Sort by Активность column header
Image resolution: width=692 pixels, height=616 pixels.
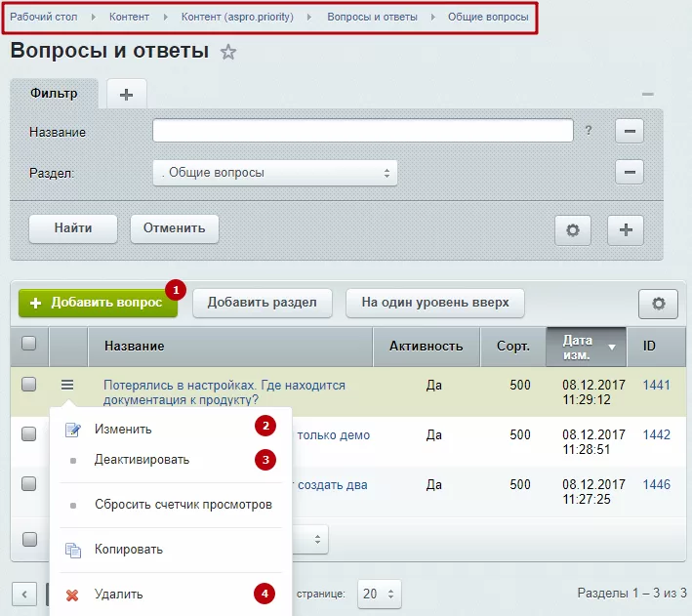pyautogui.click(x=427, y=348)
